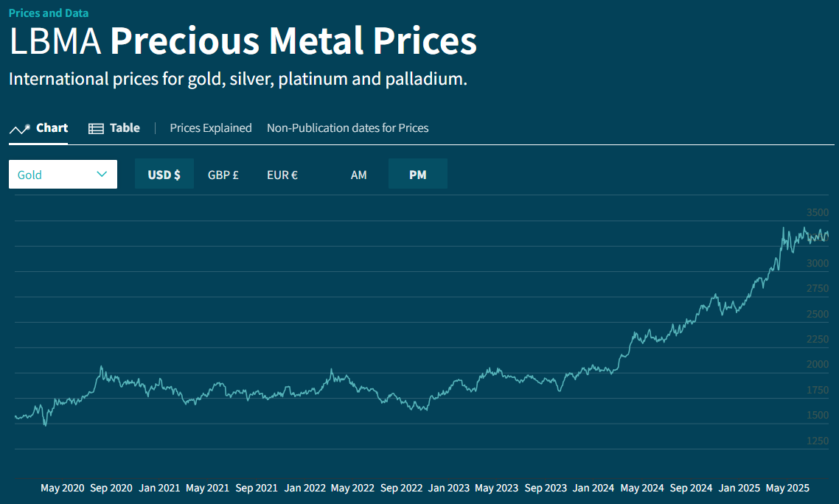Select USD $ currency
The image size is (839, 504).
point(164,175)
